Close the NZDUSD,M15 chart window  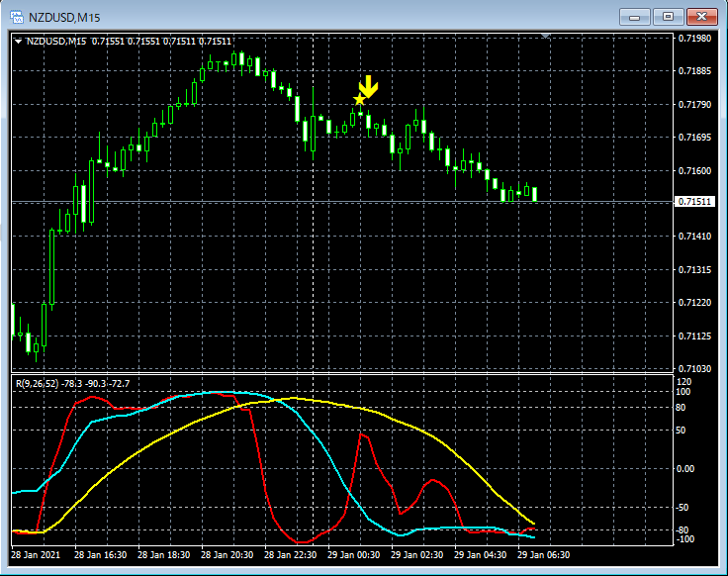pos(703,16)
